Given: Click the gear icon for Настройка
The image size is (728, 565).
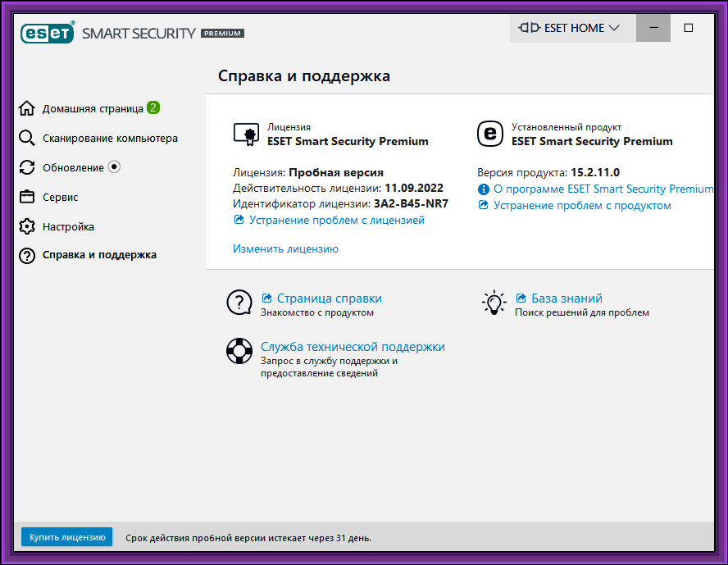Looking at the screenshot, I should 27,226.
